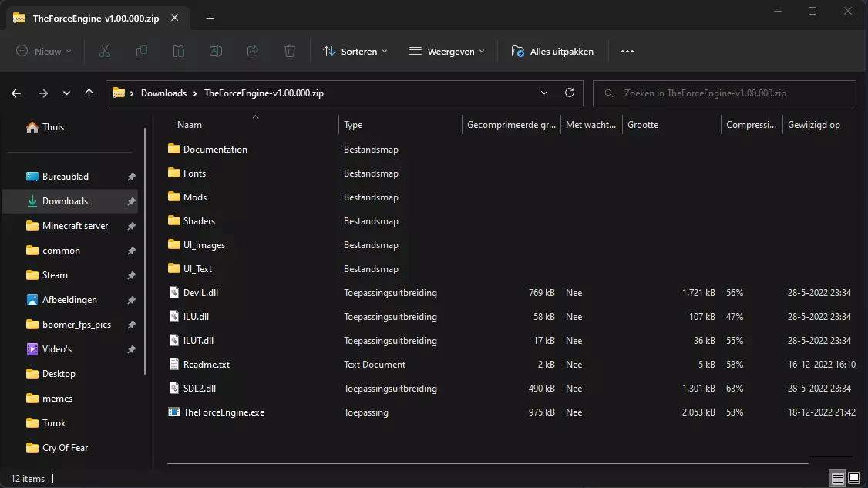Screen dimensions: 868x488
Task: Open recent locations dropdown arrow
Action: click(x=66, y=93)
